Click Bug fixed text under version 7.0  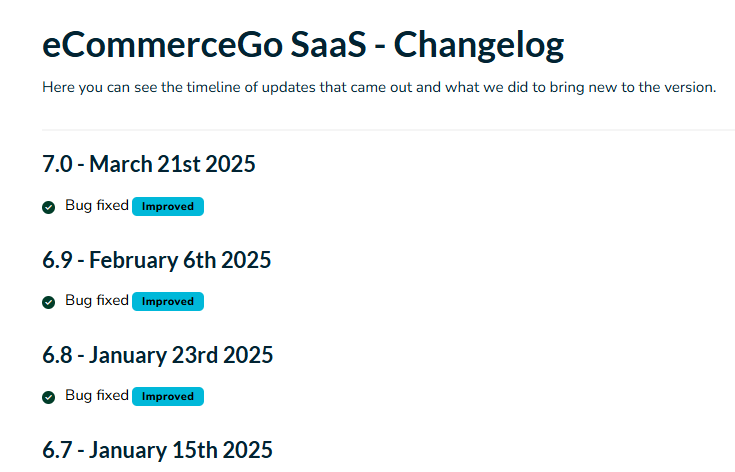[97, 206]
